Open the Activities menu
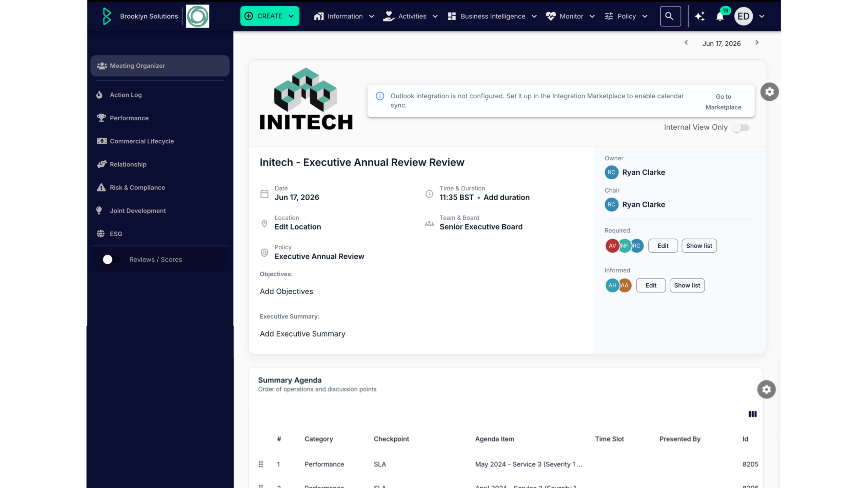This screenshot has height=488, width=868. tap(410, 16)
